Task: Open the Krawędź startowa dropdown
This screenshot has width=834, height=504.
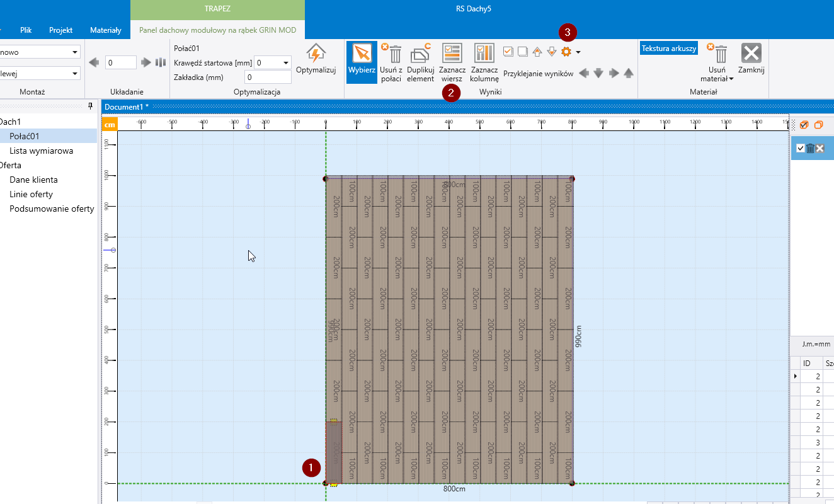Action: [285, 62]
